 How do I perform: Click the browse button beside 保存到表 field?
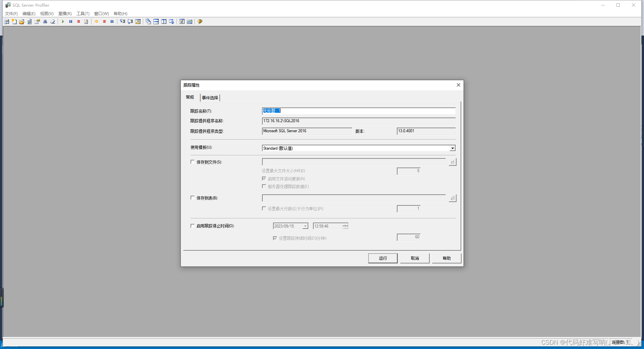coord(452,198)
